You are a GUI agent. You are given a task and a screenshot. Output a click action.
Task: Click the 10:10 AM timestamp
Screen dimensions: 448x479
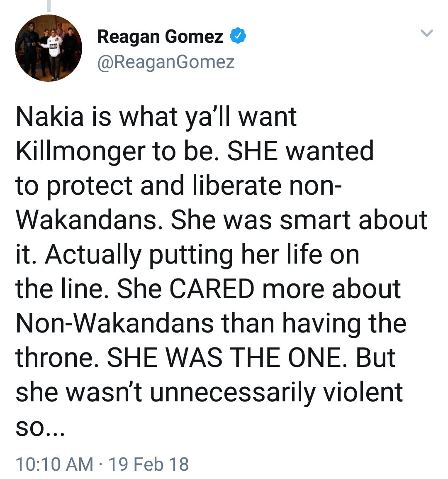[54, 464]
